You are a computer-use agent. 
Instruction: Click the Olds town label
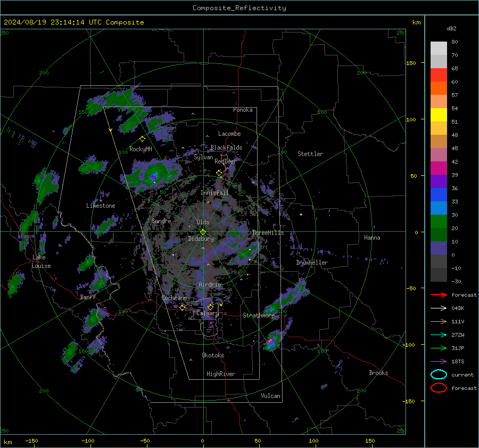[x=203, y=222]
